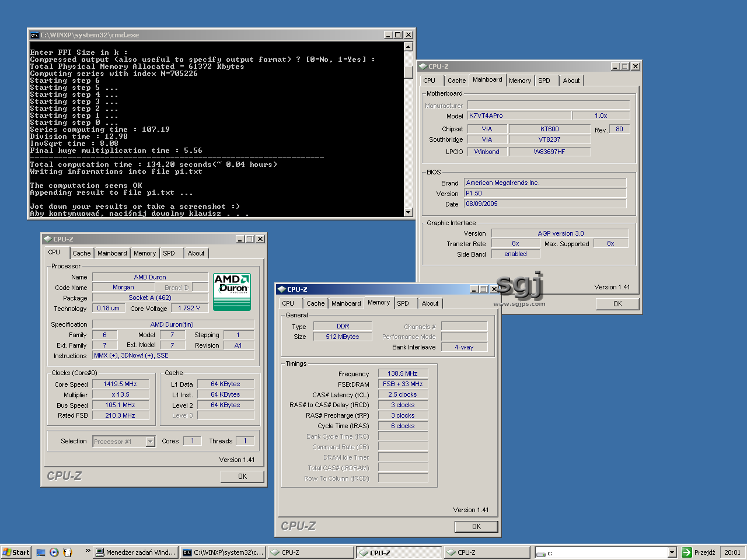This screenshot has height=560, width=747.
Task: Switch to Mainboard tab in CPU window
Action: pyautogui.click(x=112, y=253)
